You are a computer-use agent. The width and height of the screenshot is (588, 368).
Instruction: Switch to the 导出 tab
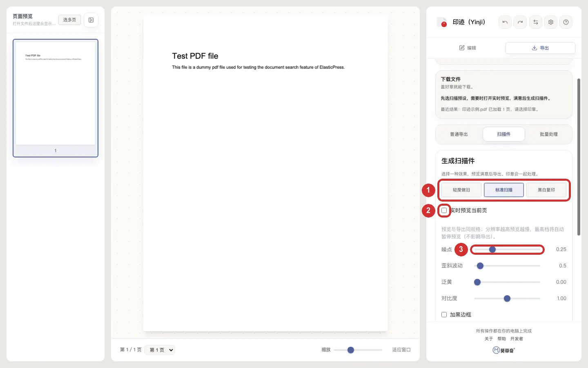[540, 48]
